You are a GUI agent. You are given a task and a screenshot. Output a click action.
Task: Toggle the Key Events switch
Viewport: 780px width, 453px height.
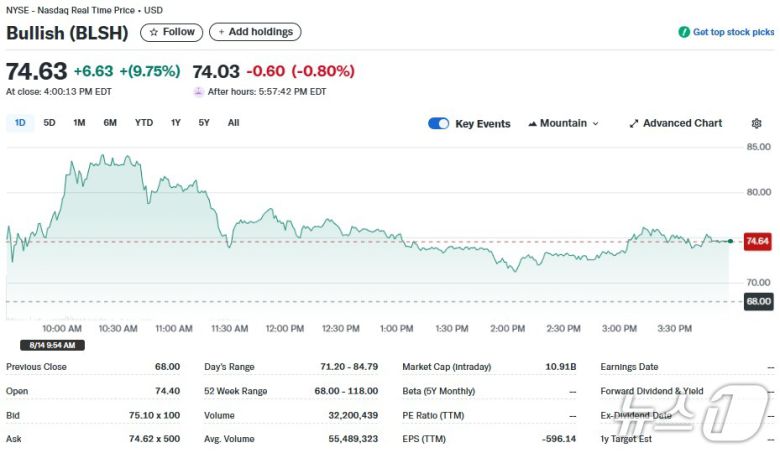(x=438, y=123)
